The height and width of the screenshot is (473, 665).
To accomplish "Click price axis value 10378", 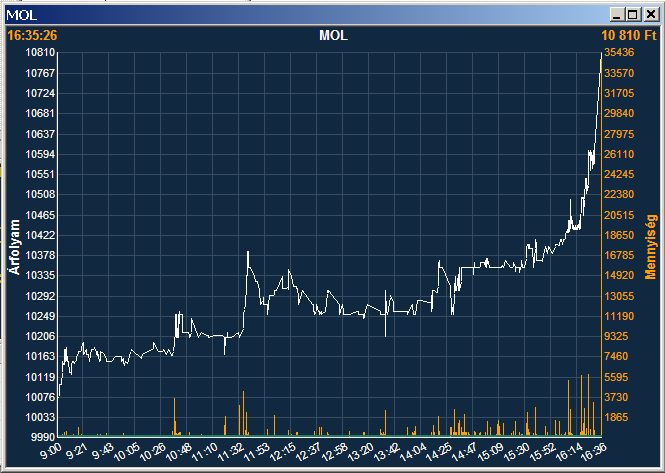I will 40,255.
